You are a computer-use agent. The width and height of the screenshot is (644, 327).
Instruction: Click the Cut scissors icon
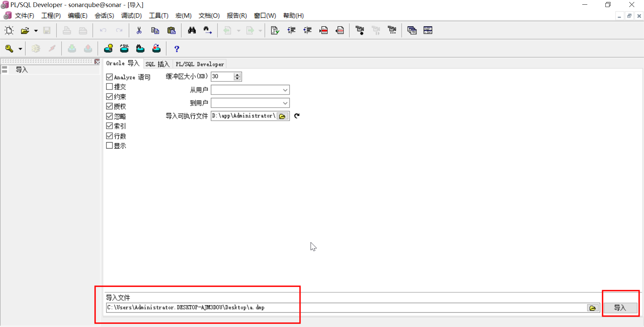pyautogui.click(x=139, y=31)
